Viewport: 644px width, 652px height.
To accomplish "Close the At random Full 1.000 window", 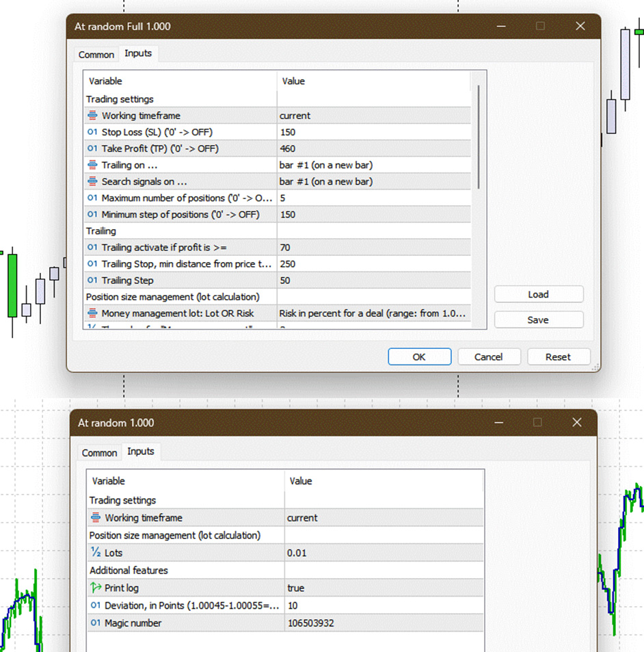I will coord(580,26).
